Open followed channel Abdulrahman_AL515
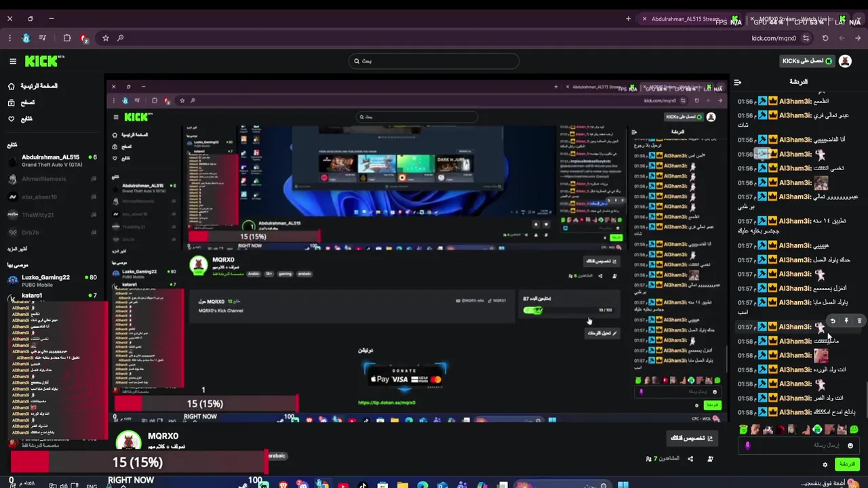 tap(53, 161)
